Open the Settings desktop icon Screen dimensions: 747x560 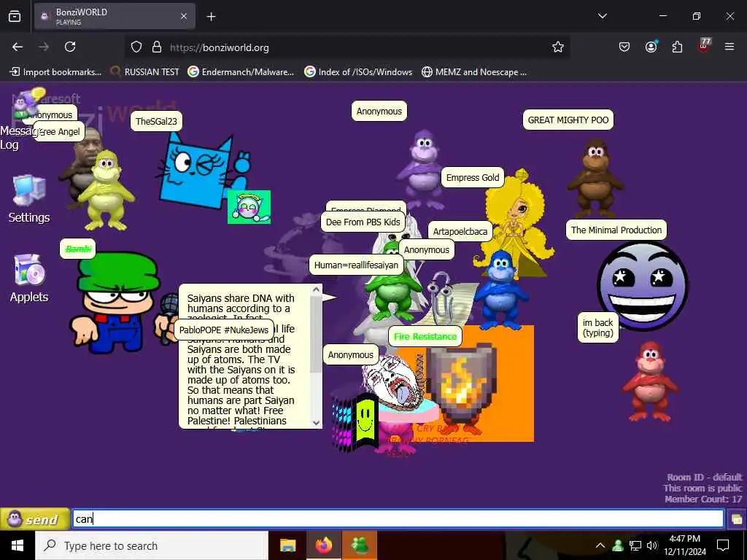pos(29,199)
